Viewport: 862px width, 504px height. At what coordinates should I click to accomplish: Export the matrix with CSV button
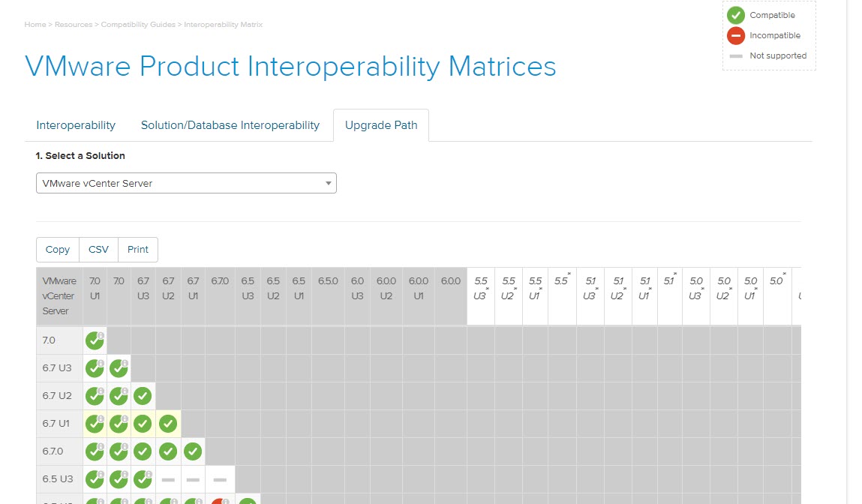tap(98, 250)
